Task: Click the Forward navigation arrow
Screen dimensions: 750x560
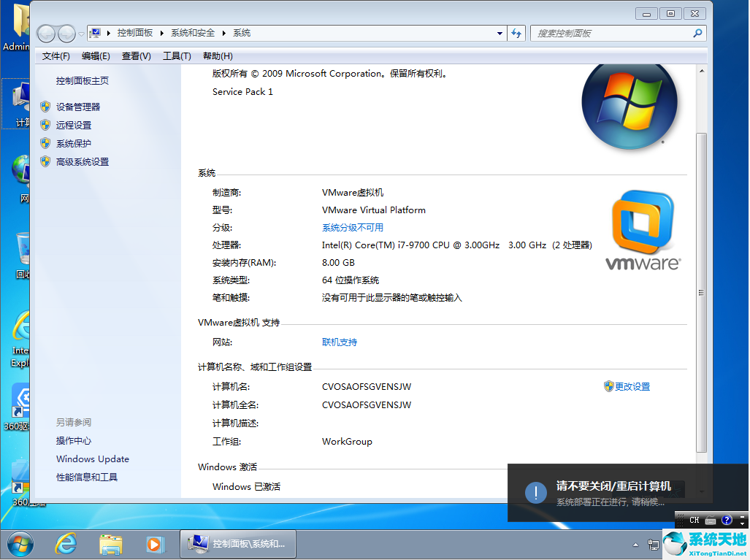Action: click(66, 34)
